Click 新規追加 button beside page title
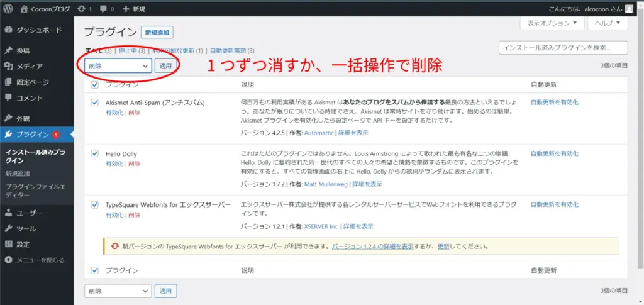 coord(157,33)
